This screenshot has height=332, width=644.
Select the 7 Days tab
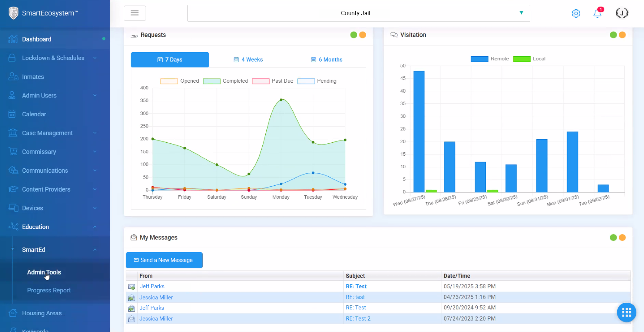click(x=170, y=60)
